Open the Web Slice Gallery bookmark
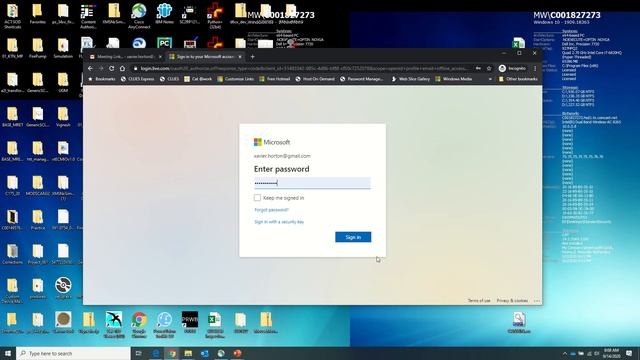This screenshot has width=640, height=360. (410, 79)
